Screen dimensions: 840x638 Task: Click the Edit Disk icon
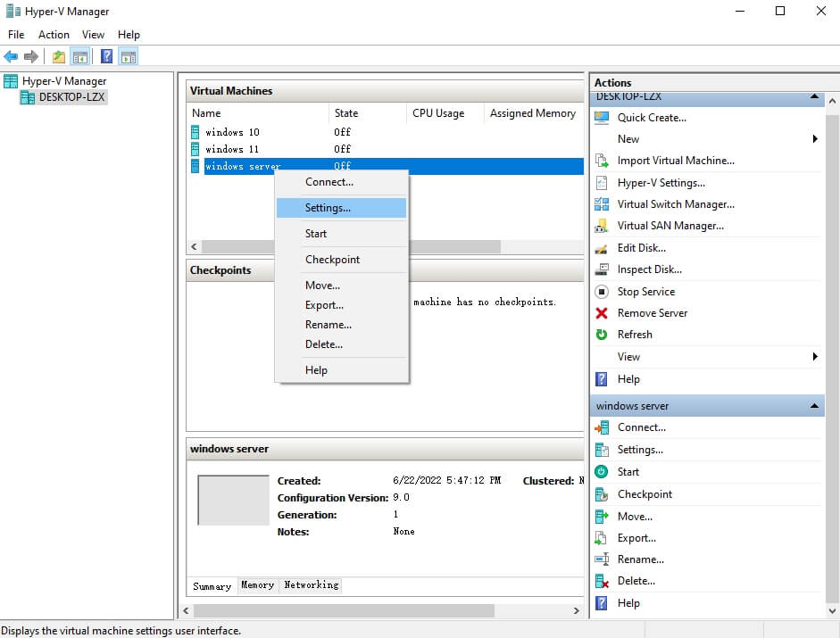(602, 248)
